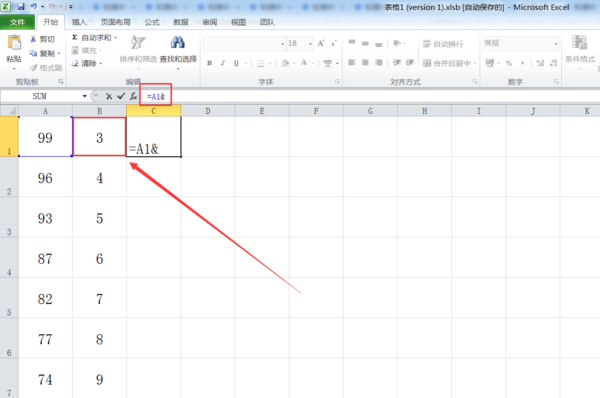The width and height of the screenshot is (600, 398).
Task: Select cell B1 containing 3
Action: (x=99, y=137)
